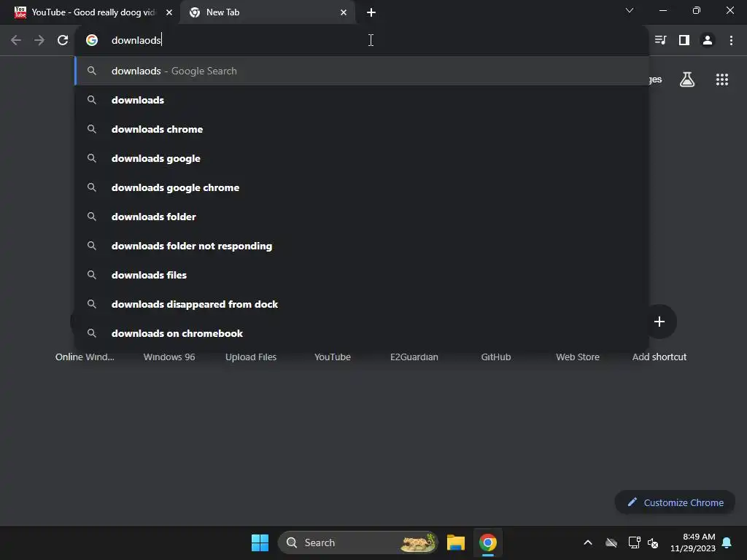Image resolution: width=747 pixels, height=560 pixels.
Task: Click the Customize Chrome button
Action: [675, 502]
